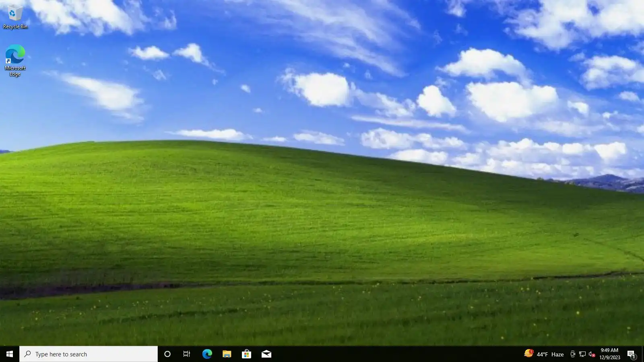644x362 pixels.
Task: Open Task View on the taskbar
Action: 187,354
